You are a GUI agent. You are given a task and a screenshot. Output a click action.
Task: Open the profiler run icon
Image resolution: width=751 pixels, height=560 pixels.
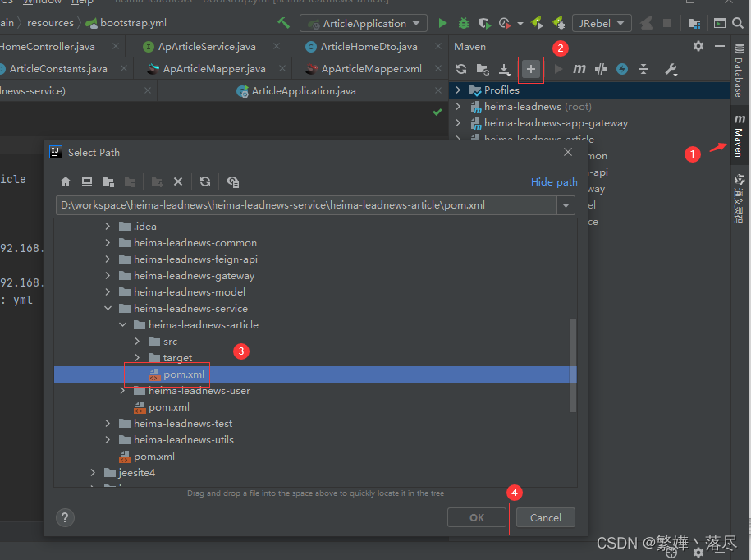(504, 23)
